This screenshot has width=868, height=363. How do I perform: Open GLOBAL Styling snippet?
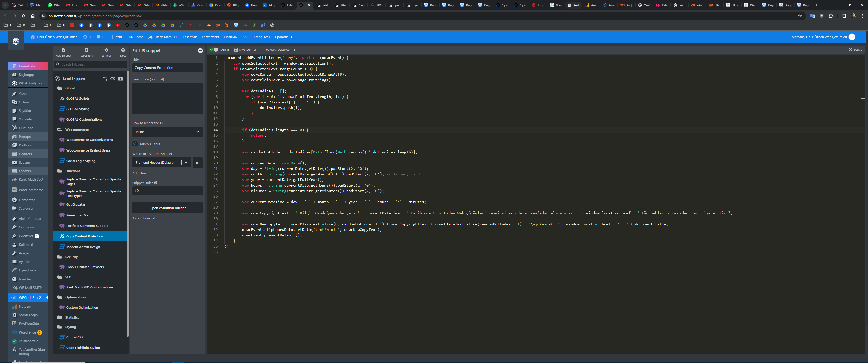pos(78,109)
